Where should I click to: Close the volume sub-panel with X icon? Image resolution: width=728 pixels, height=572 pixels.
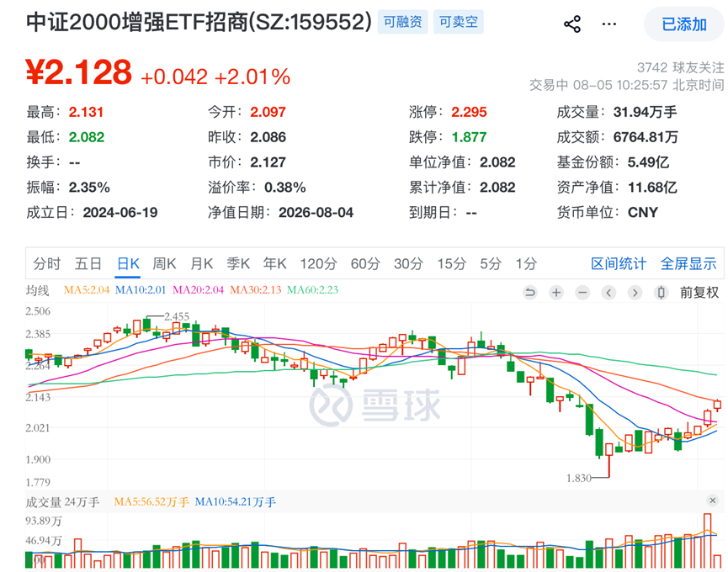[x=712, y=500]
